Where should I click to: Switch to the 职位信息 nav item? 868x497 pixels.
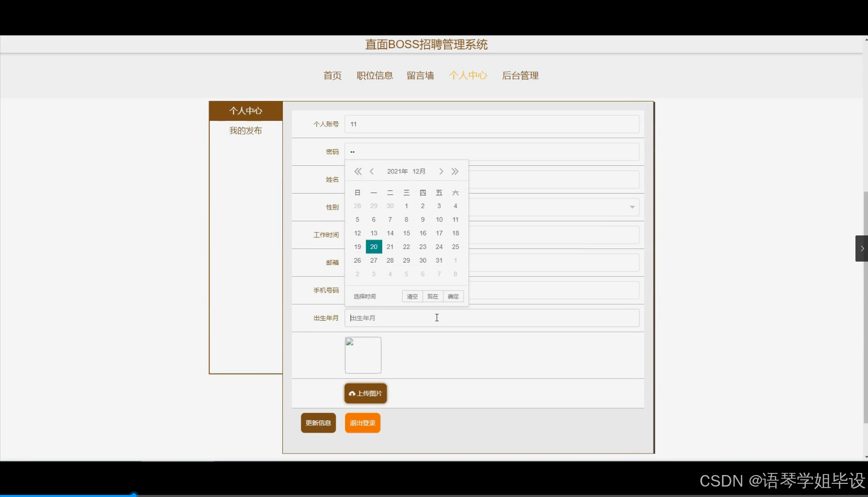375,75
